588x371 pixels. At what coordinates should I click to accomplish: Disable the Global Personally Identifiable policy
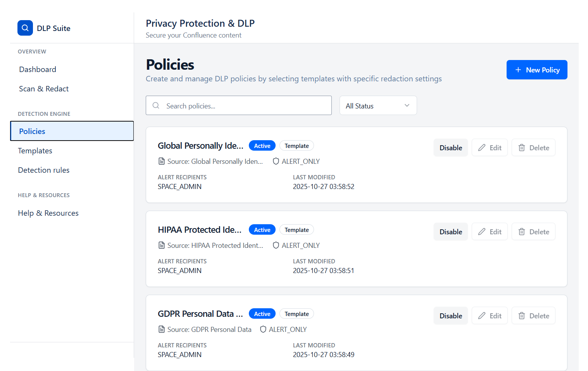click(x=451, y=148)
